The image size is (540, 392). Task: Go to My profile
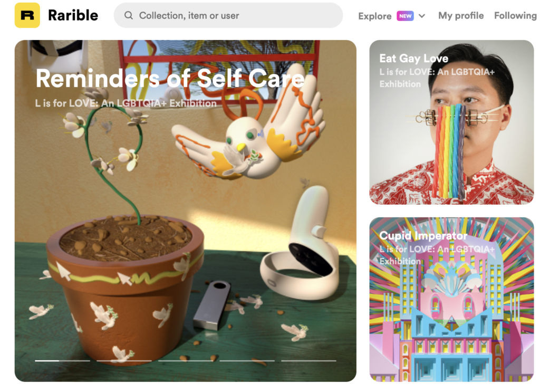[461, 15]
